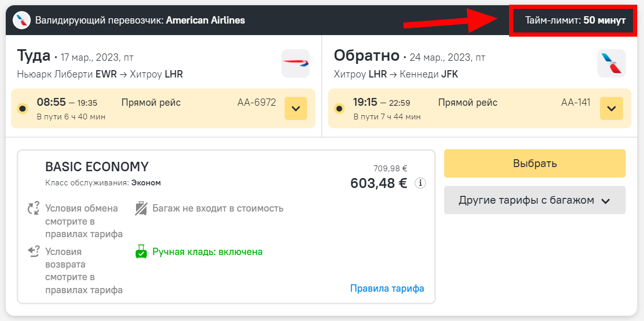Screen dimensions: 644x321
Task: Select the 08:55 outbound flight radio button
Action: [22, 109]
